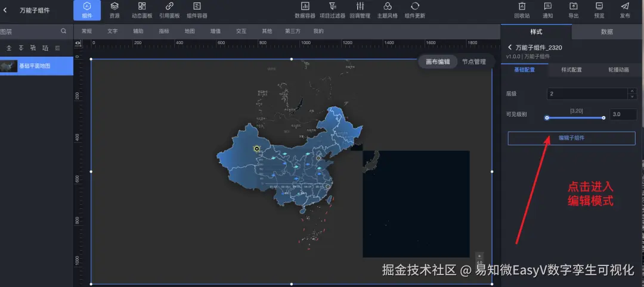The height and width of the screenshot is (287, 644).
Task: Open the 通知 notifications
Action: (548, 10)
